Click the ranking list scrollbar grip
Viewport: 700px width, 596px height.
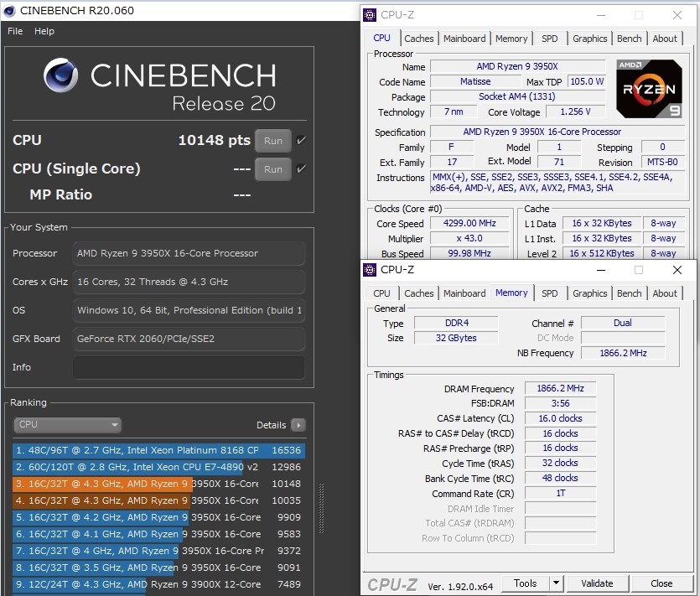point(321,508)
